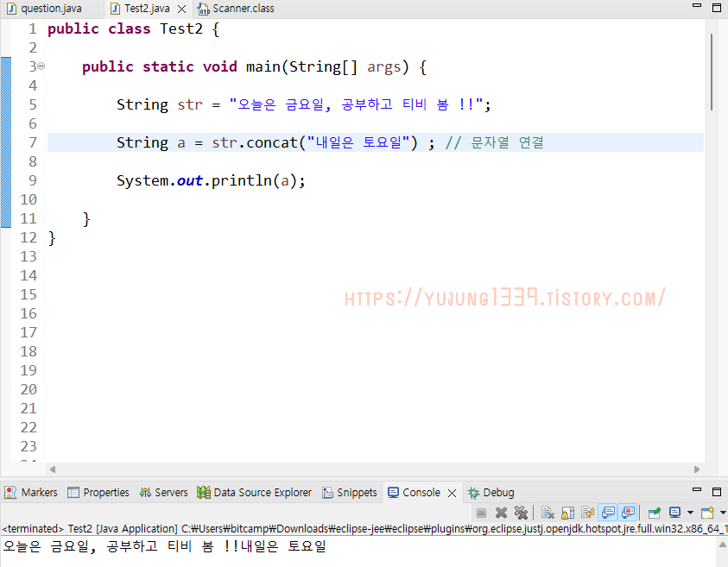Expand Open Console dropdown arrow

click(723, 513)
